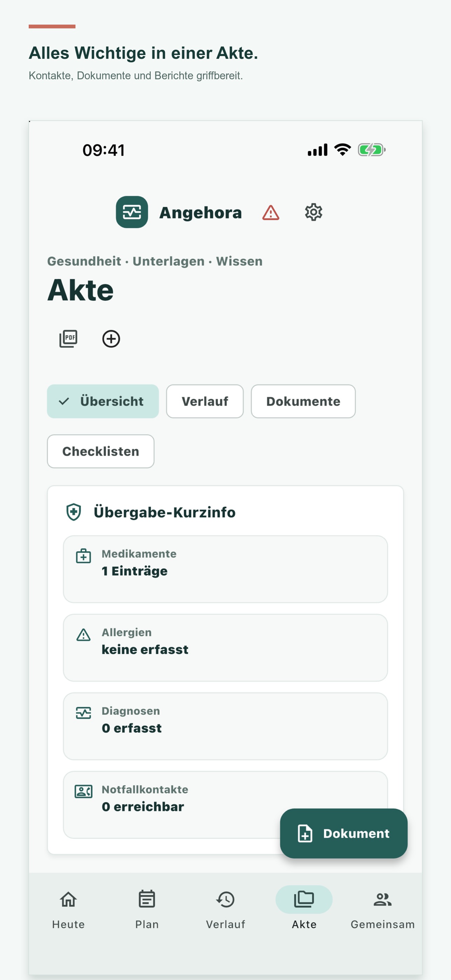Open the Diagnosen 0 erfasst card
This screenshot has height=980, width=451.
click(x=226, y=726)
